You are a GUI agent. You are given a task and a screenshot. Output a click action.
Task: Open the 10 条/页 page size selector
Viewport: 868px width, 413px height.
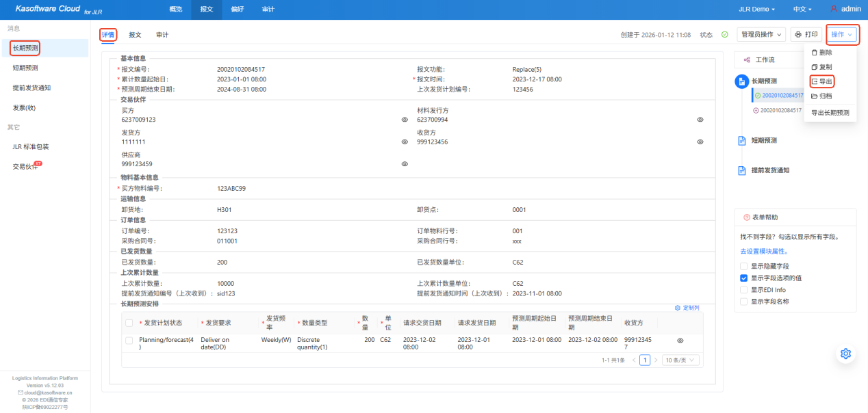click(680, 360)
